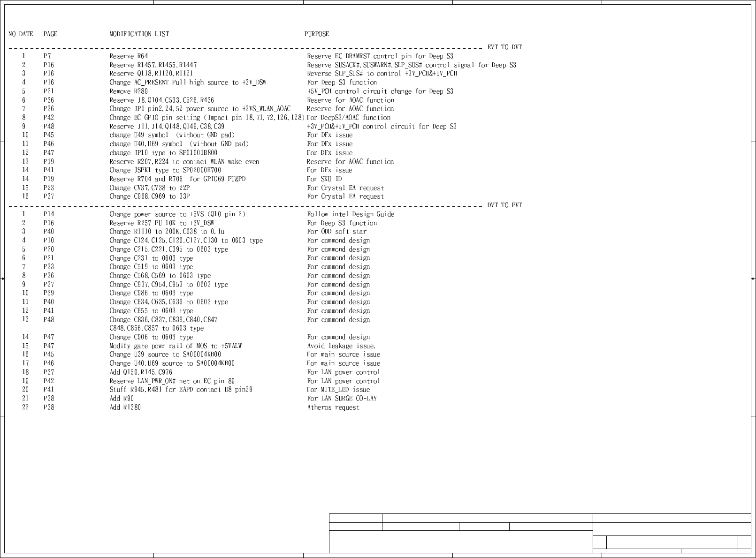Screen dimensions: 756x558
Task: Click 'Add Q150,R145,C976' modification entry
Action: 141,372
